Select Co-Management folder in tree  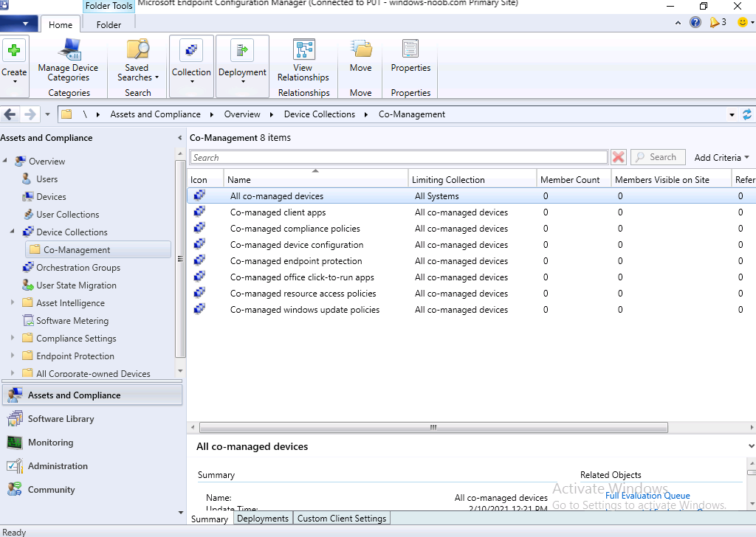point(77,250)
